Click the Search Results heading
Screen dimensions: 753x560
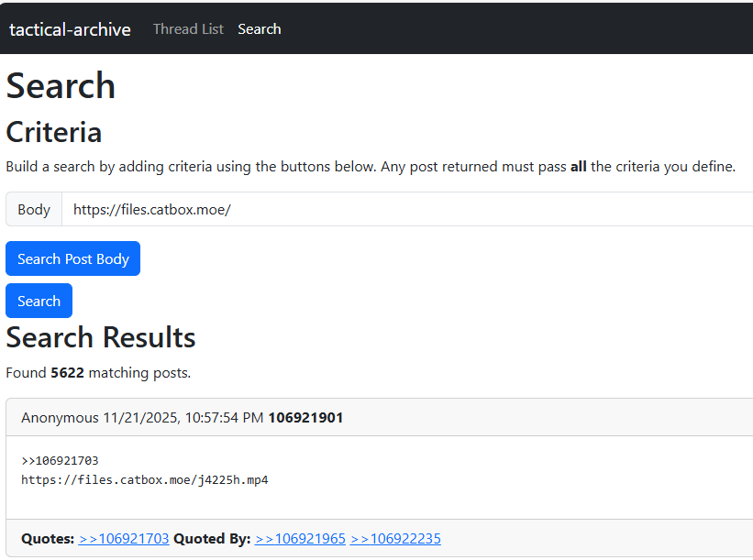click(x=101, y=337)
